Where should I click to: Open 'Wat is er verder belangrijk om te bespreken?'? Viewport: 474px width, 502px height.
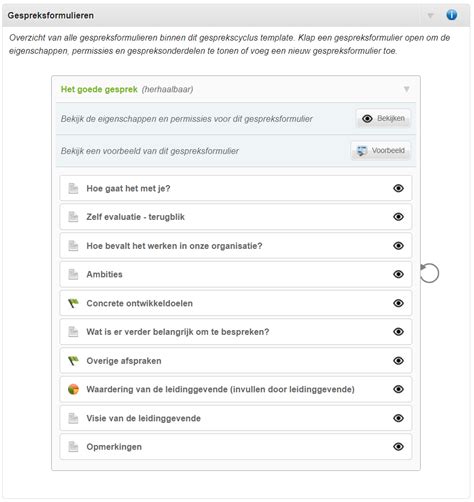(236, 332)
